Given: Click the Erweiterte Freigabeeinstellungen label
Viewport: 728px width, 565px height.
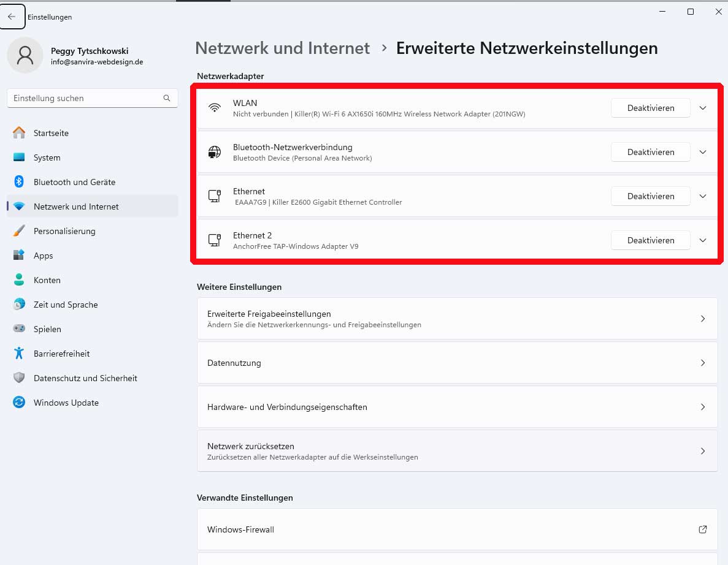Looking at the screenshot, I should point(269,314).
